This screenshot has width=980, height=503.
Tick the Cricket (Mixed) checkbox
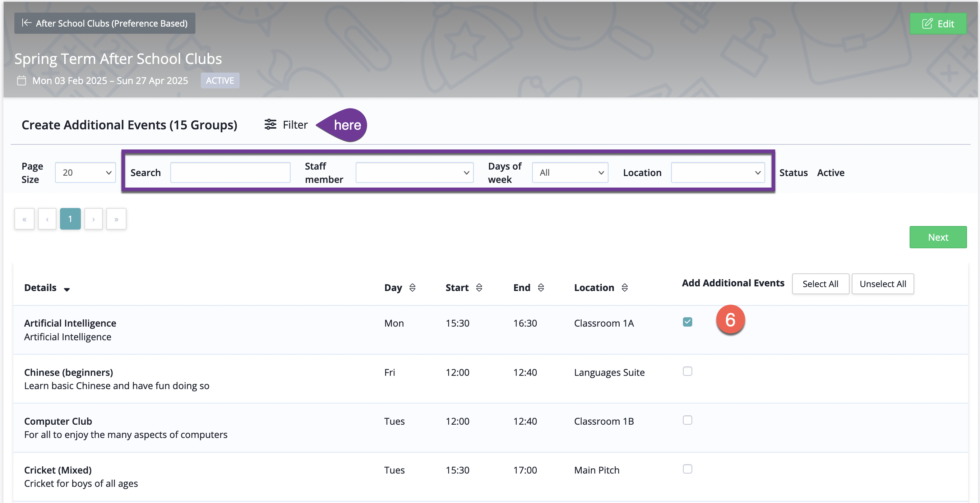click(x=687, y=469)
